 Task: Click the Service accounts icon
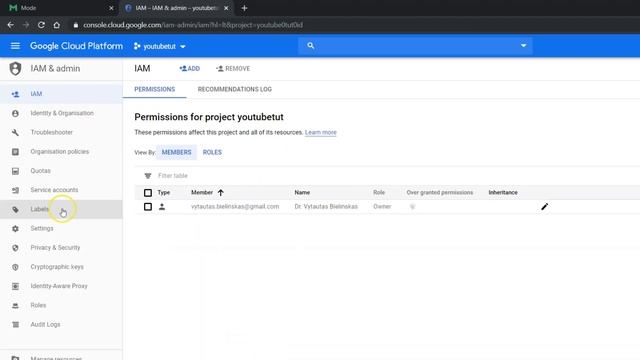[15, 190]
